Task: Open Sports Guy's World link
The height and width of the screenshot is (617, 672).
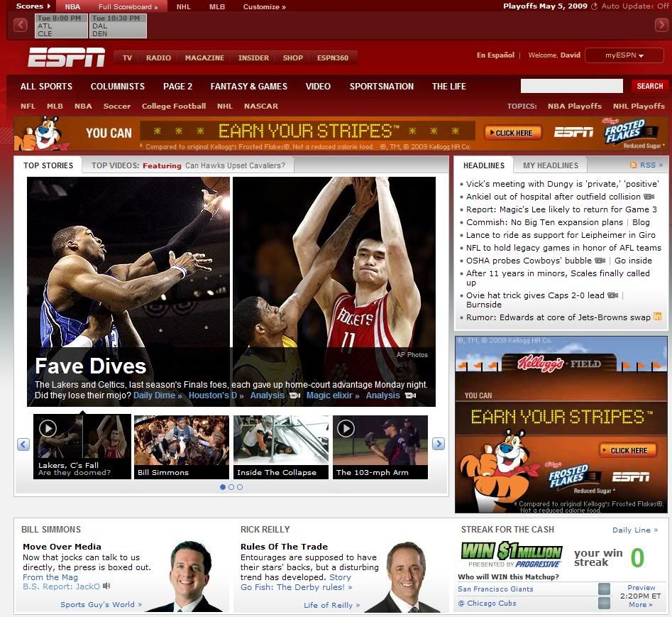Action: (x=101, y=604)
